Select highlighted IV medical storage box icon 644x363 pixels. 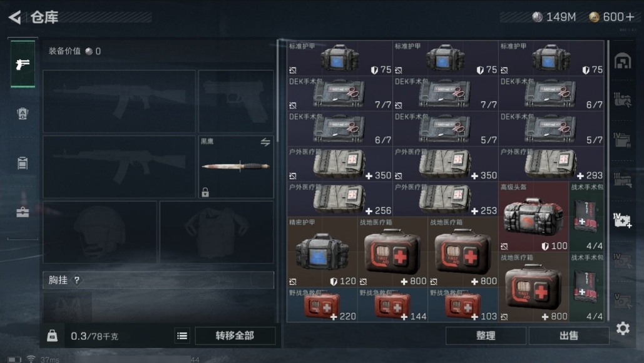[x=623, y=220]
